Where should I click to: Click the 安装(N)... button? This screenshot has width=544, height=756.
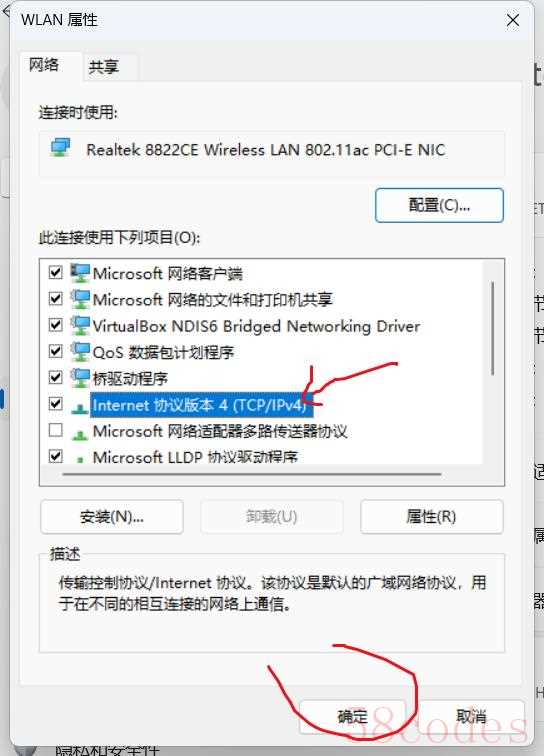coord(112,517)
